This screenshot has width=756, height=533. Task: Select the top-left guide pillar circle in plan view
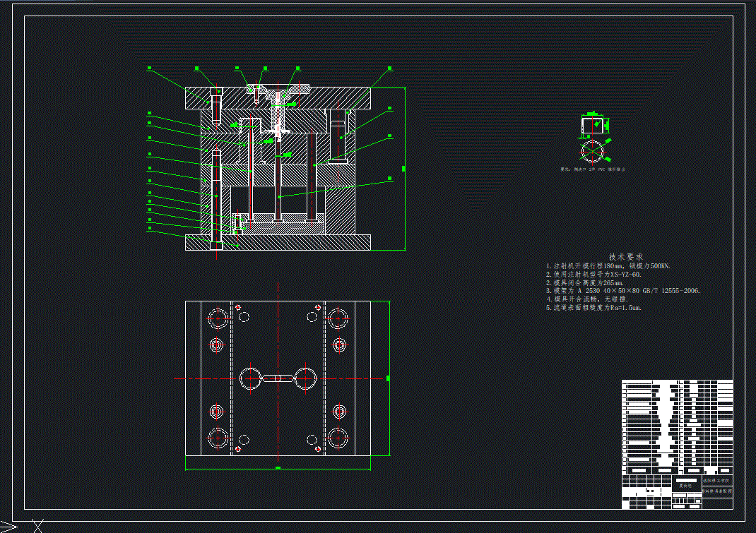218,318
